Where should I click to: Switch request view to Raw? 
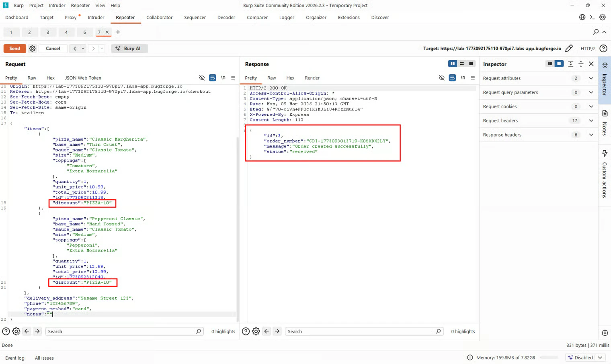(x=32, y=78)
